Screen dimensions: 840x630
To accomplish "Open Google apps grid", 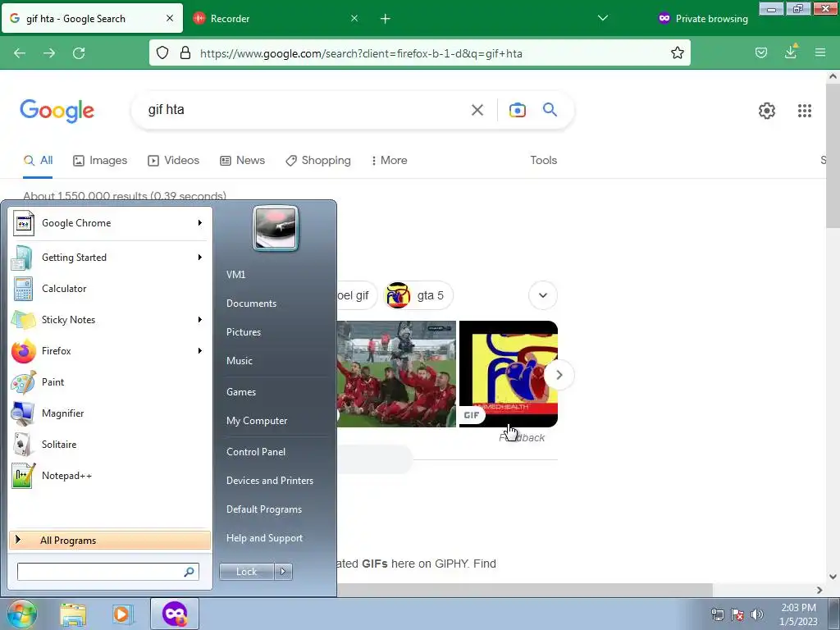I will click(805, 111).
